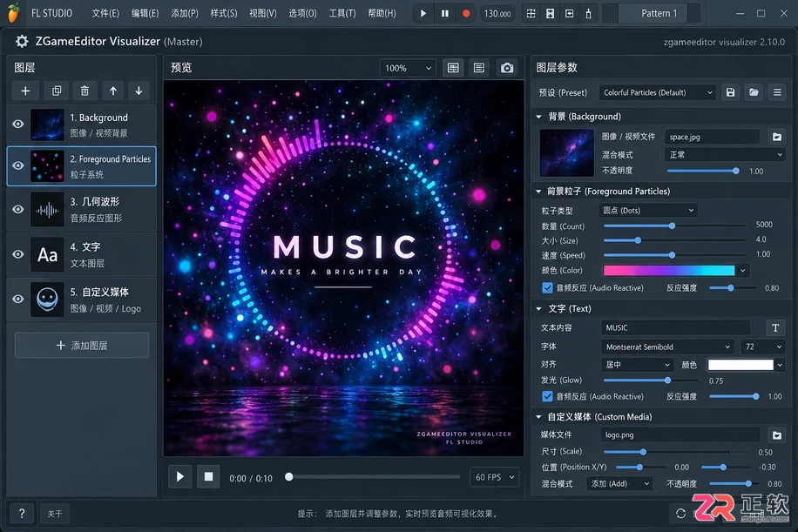The height and width of the screenshot is (532, 798).
Task: Open the font size 72 dropdown
Action: 762,347
